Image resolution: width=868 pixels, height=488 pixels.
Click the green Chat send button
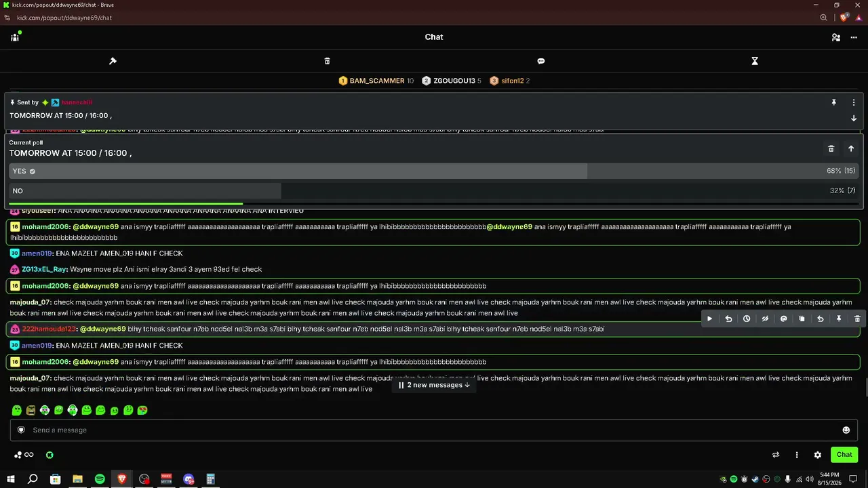point(844,455)
